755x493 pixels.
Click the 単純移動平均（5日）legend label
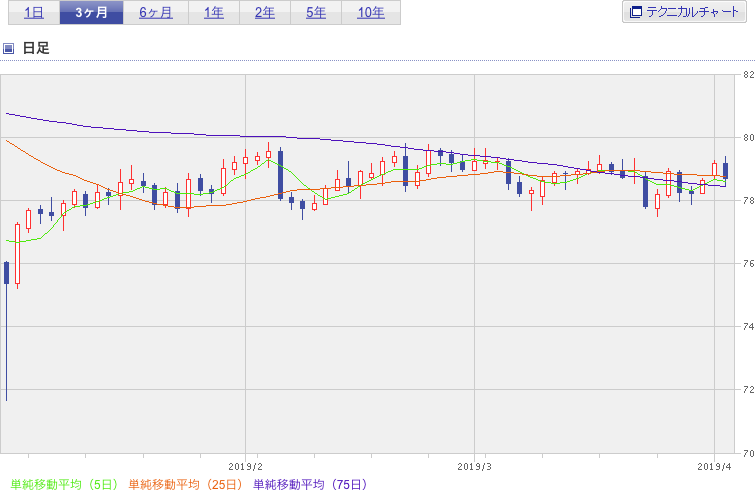64,484
